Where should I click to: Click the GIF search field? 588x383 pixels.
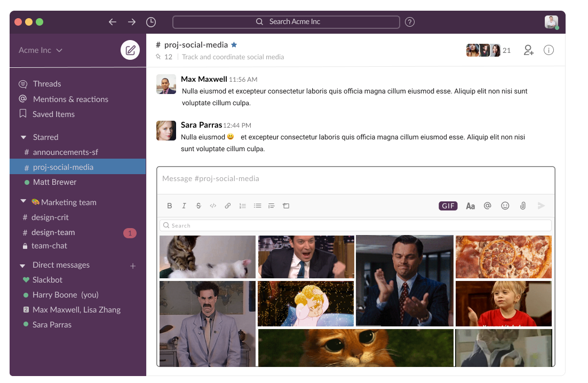tap(355, 225)
